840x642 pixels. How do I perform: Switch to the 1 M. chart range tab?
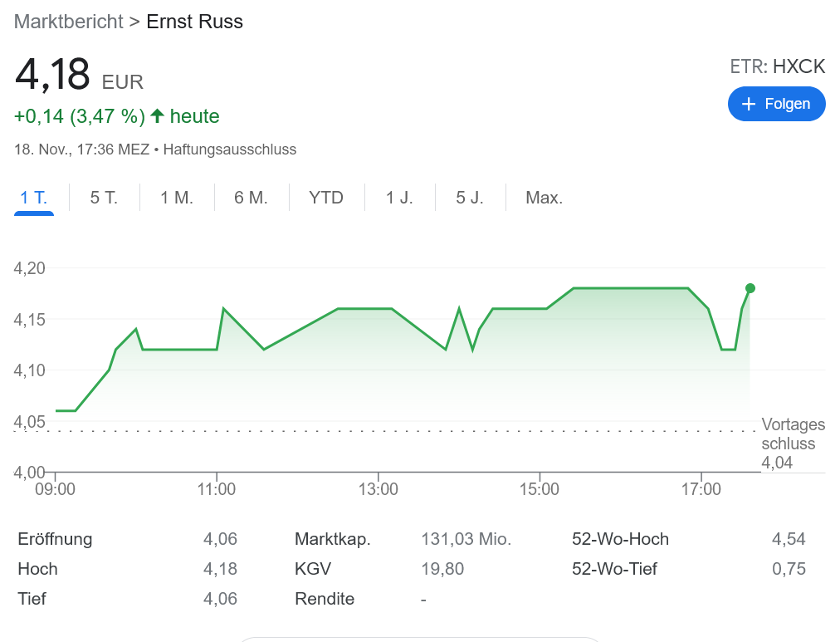pos(176,198)
